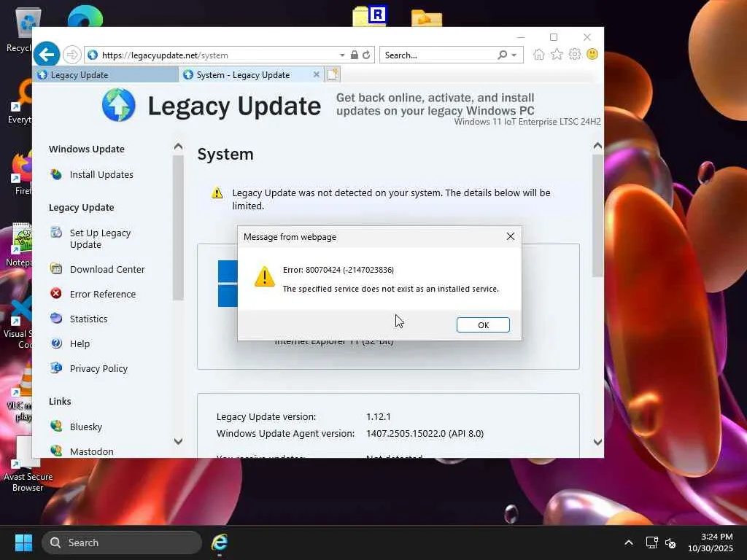Click the Set Up Legacy Update icon
Image resolution: width=747 pixels, height=560 pixels.
pyautogui.click(x=56, y=233)
